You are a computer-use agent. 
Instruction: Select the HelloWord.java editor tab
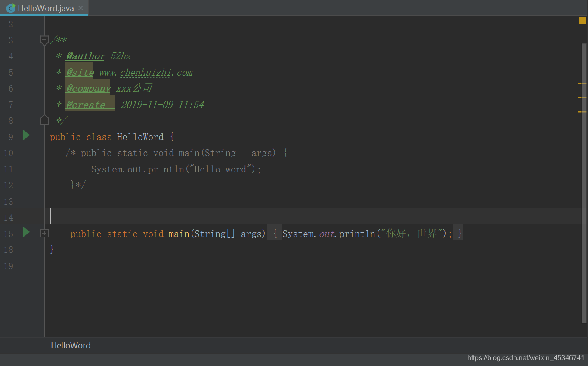[x=44, y=8]
